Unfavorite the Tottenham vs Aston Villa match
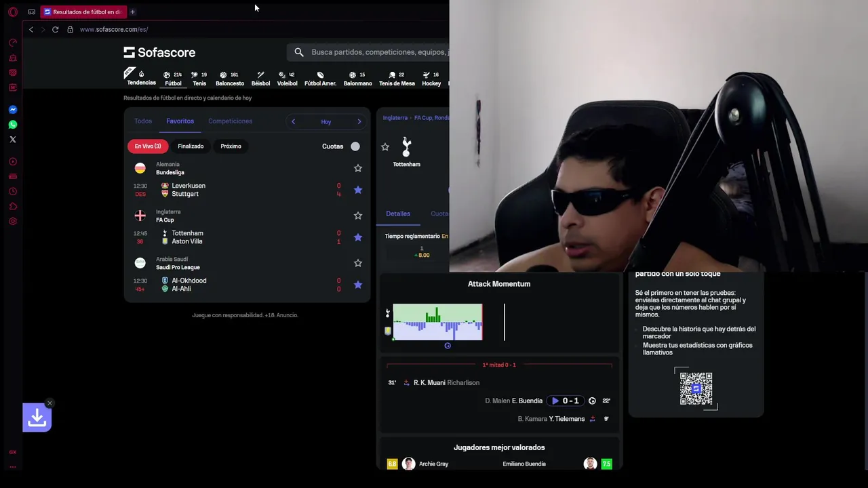The width and height of the screenshot is (868, 488). coord(358,237)
